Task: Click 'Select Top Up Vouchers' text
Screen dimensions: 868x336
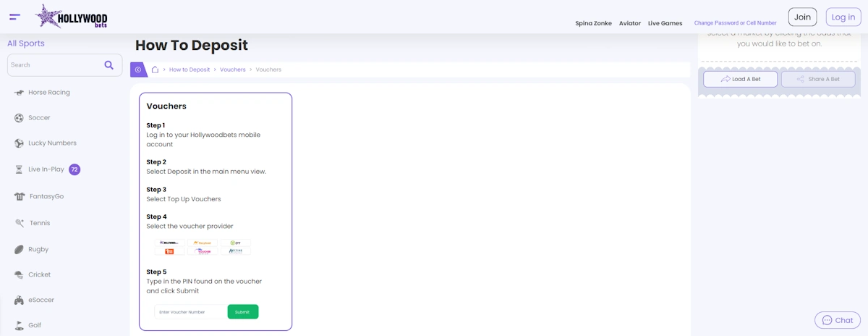Action: click(x=184, y=199)
